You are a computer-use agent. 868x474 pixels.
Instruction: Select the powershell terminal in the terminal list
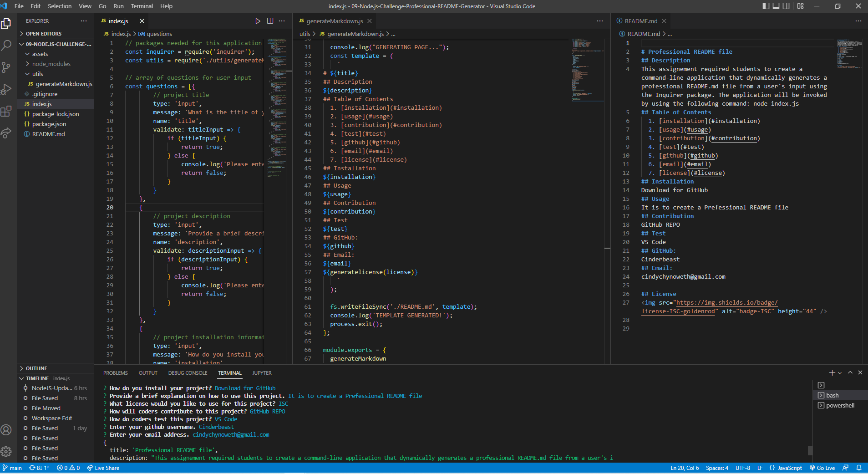pyautogui.click(x=840, y=405)
